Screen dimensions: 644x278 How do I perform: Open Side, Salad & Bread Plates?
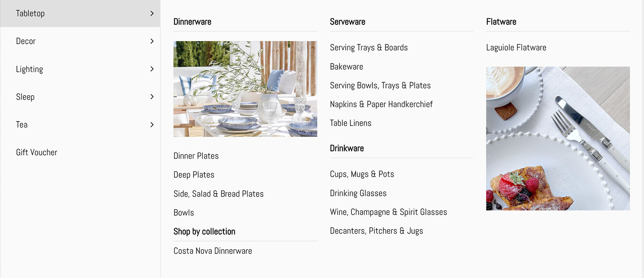[x=218, y=194]
